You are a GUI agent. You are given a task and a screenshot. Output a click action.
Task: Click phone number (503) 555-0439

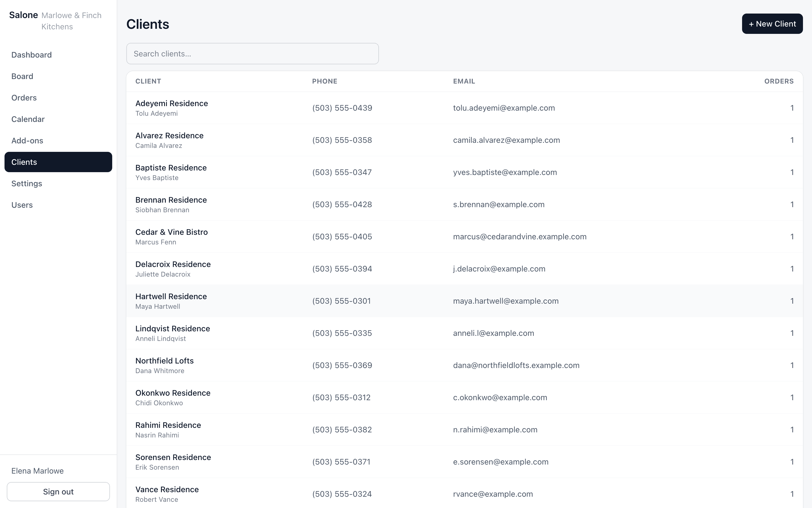click(342, 108)
